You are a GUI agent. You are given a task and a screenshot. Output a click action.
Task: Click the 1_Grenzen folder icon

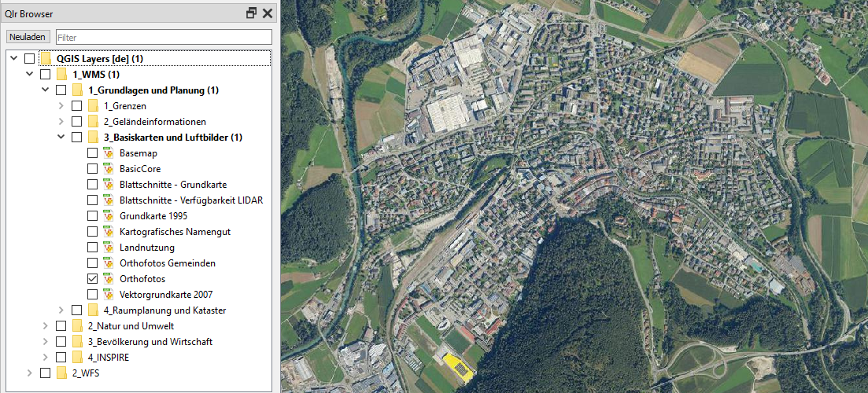pyautogui.click(x=94, y=106)
